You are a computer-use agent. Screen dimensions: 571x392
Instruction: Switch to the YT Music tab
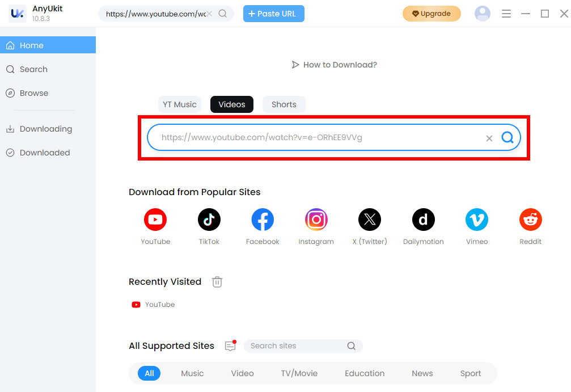click(x=180, y=104)
